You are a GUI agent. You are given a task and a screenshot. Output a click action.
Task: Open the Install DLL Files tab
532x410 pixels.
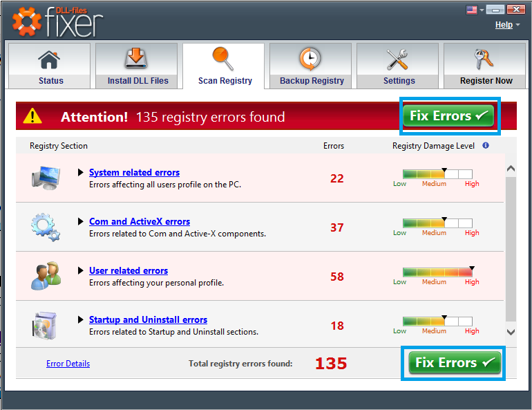coord(136,66)
